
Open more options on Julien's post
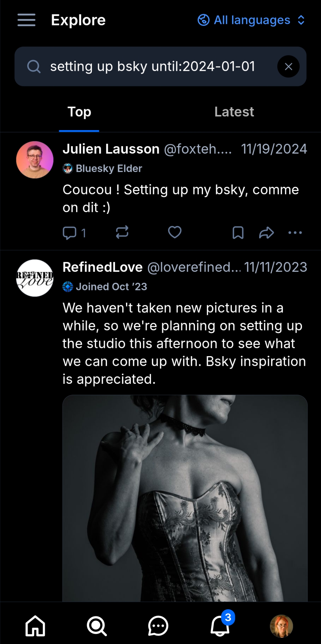pos(295,232)
